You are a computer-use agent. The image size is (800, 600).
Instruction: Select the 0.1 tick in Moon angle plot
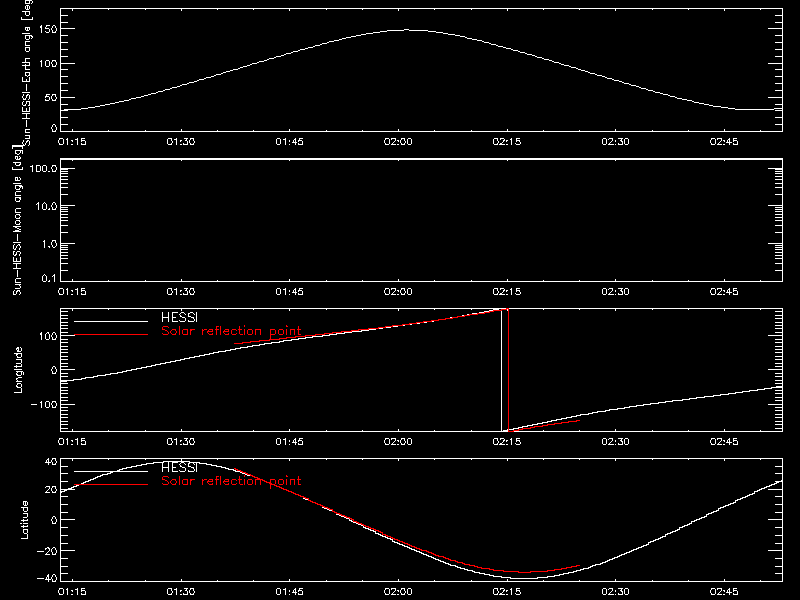click(49, 278)
